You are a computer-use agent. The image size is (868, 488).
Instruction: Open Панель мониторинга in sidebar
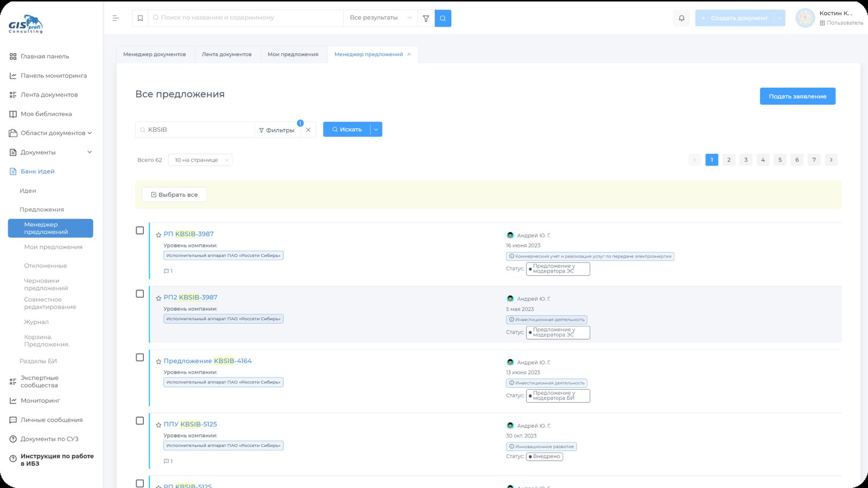(x=54, y=76)
